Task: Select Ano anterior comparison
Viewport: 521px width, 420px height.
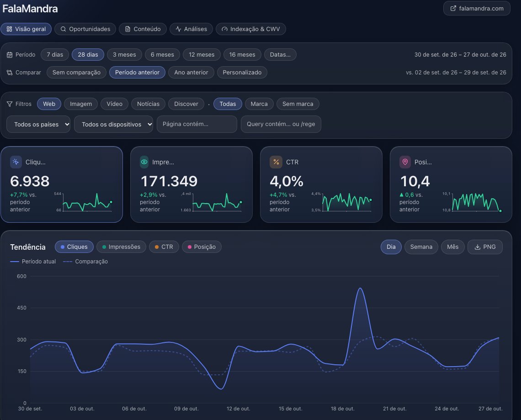Action: pyautogui.click(x=191, y=73)
